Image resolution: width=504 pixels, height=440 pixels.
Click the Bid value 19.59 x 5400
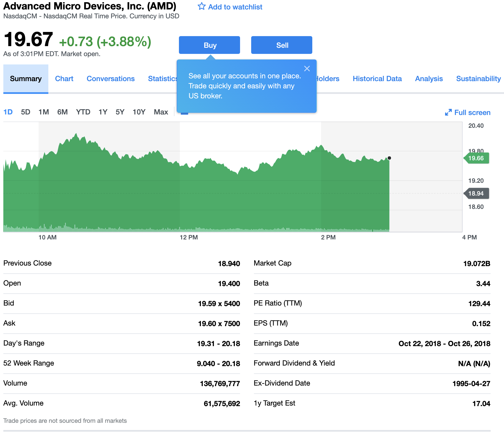219,304
